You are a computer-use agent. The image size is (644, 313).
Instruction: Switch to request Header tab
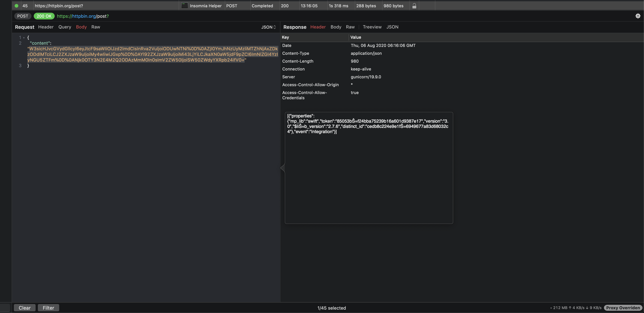click(46, 27)
